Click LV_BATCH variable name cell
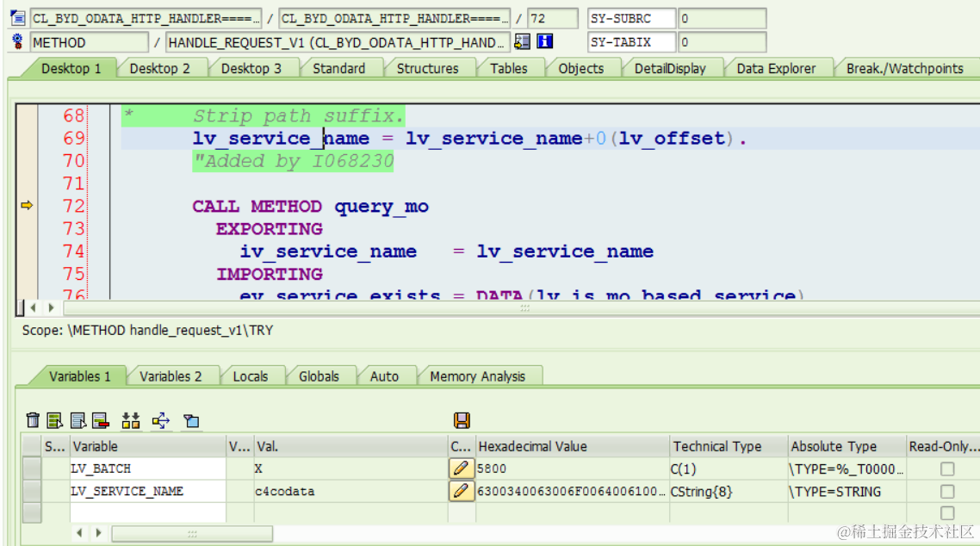Viewport: 980px width, 546px height. (147, 468)
